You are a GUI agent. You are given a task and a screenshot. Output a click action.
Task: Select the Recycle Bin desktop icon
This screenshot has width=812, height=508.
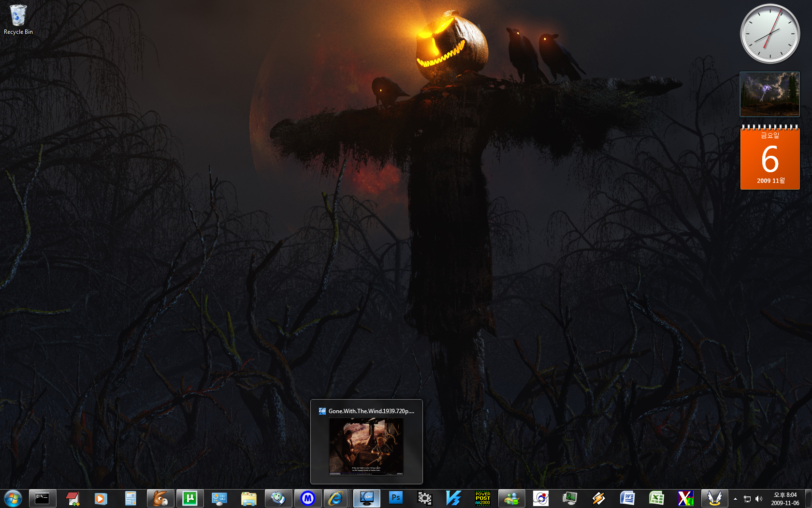tap(18, 20)
